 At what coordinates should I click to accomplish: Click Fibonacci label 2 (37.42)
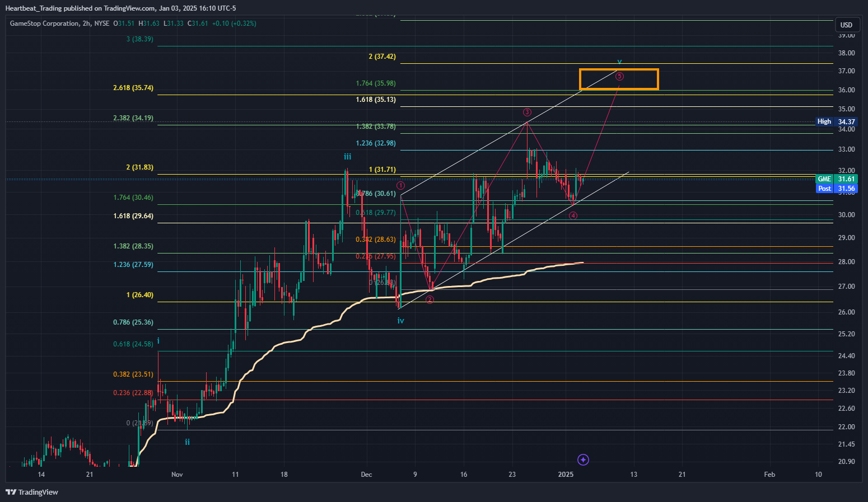click(382, 57)
